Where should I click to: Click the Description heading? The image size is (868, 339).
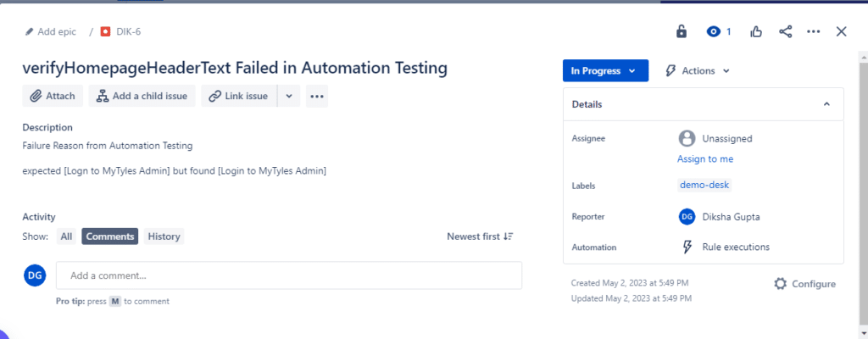click(47, 127)
